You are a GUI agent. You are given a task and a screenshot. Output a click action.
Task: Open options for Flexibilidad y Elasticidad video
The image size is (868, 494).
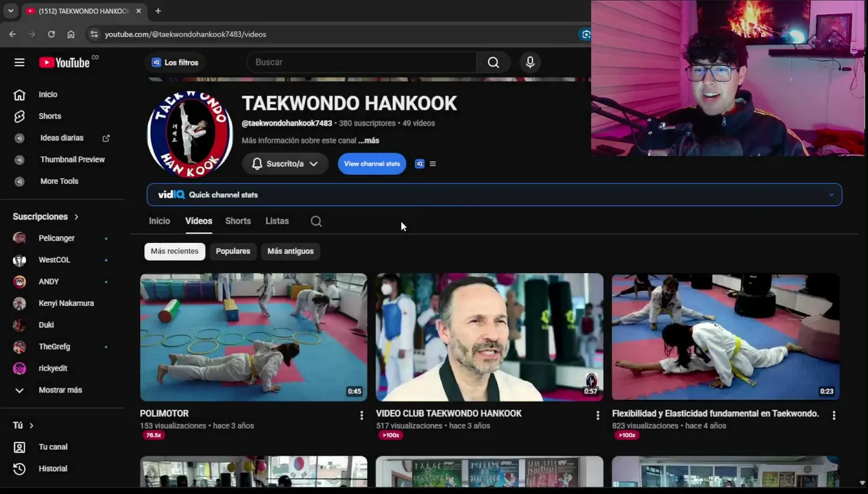pyautogui.click(x=834, y=415)
